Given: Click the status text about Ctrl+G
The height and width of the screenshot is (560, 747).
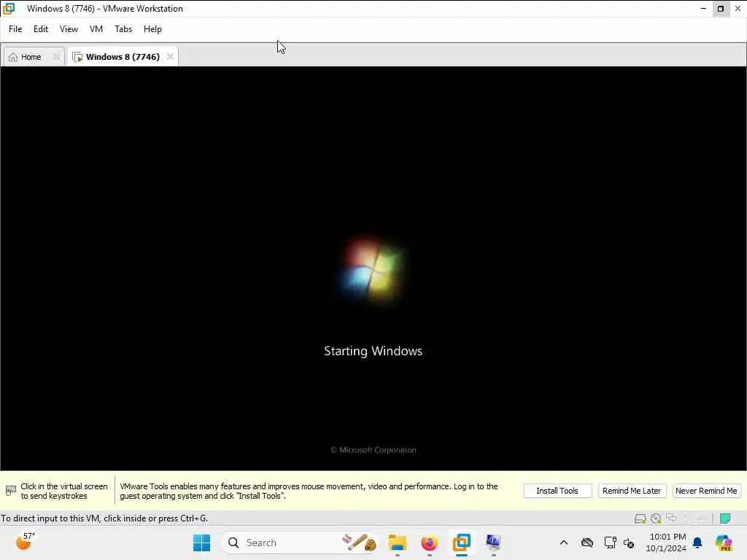Looking at the screenshot, I should pyautogui.click(x=104, y=518).
